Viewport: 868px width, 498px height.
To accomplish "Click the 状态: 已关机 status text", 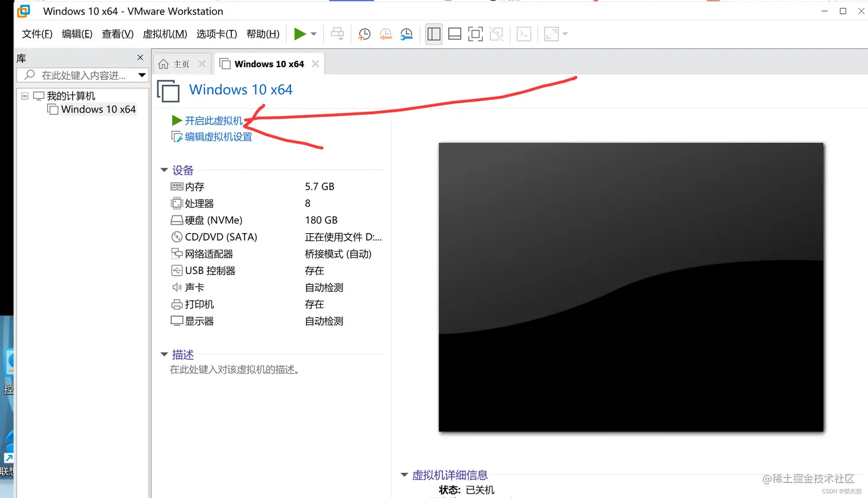I will (466, 490).
